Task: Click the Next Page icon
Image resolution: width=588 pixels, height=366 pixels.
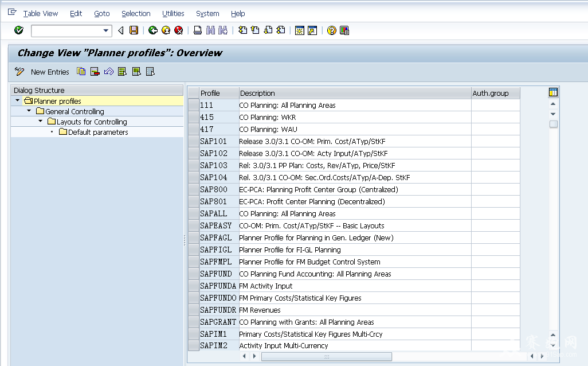Action: click(x=268, y=30)
